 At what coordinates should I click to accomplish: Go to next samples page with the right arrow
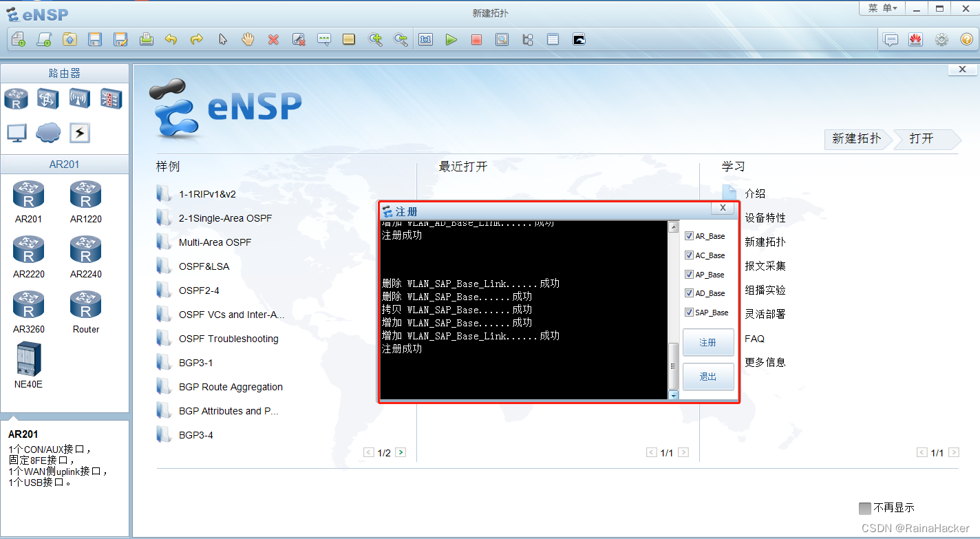point(400,452)
